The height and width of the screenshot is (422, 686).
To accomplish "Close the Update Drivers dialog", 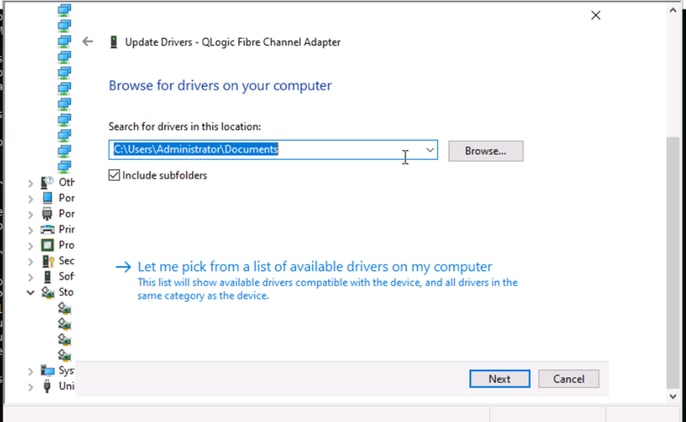I will (595, 15).
